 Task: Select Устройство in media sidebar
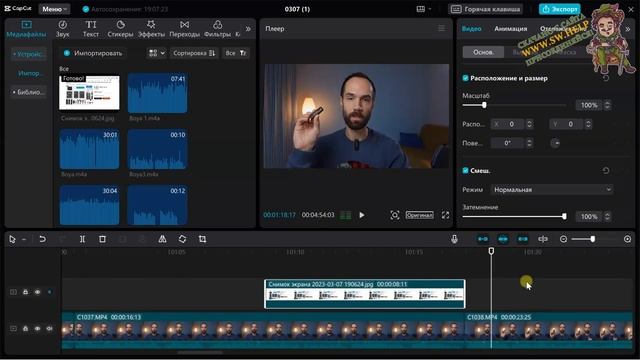click(29, 54)
